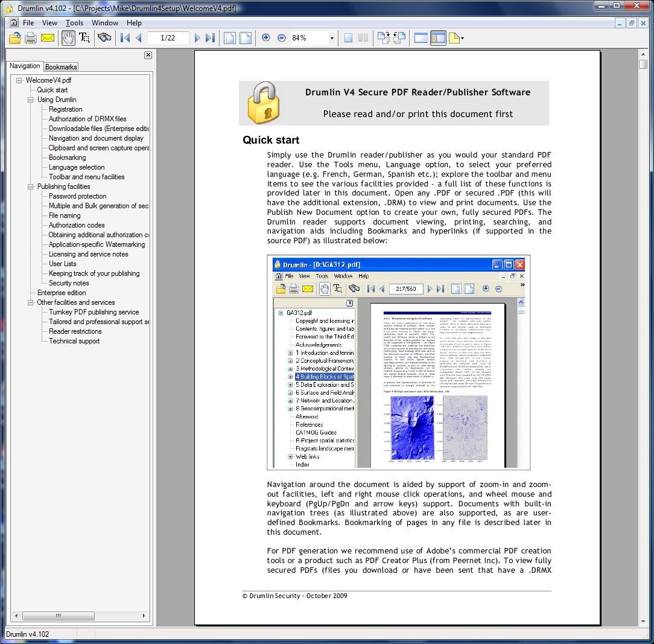
Task: Select two-page layout icon
Action: [x=363, y=38]
